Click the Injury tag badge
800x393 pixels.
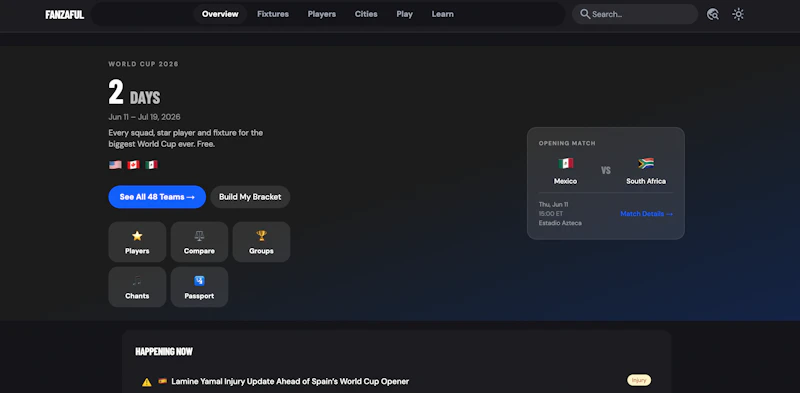[x=639, y=380]
